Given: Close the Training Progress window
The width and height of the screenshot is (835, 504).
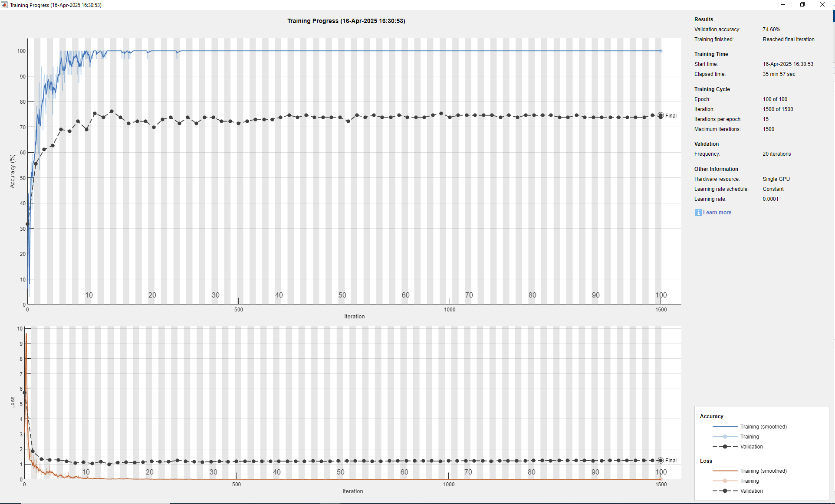Looking at the screenshot, I should click(822, 5).
